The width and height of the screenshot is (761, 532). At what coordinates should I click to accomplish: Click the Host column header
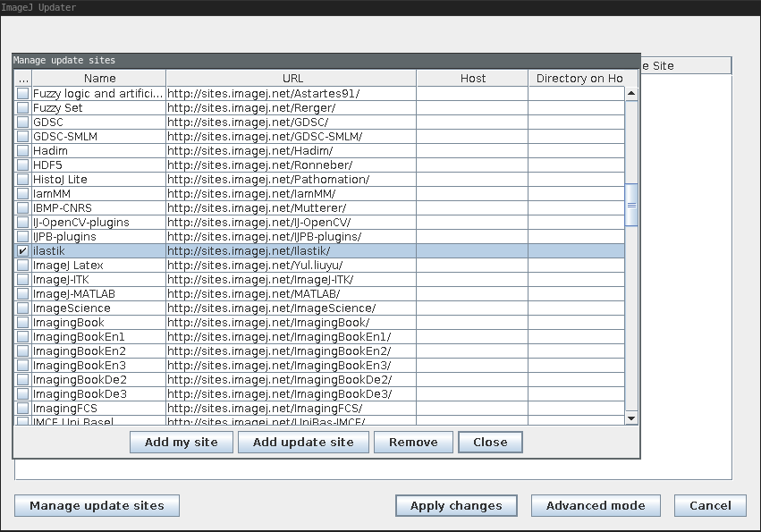tap(472, 79)
